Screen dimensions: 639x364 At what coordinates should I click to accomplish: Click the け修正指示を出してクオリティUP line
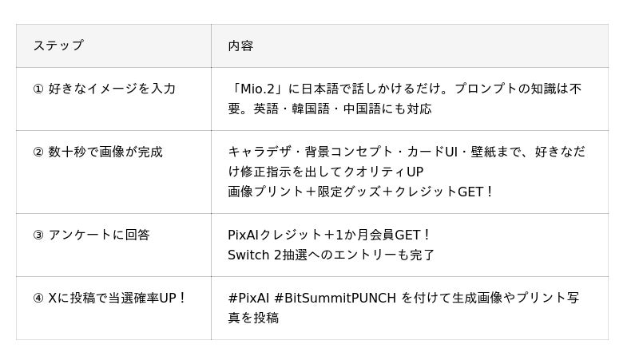(x=326, y=172)
